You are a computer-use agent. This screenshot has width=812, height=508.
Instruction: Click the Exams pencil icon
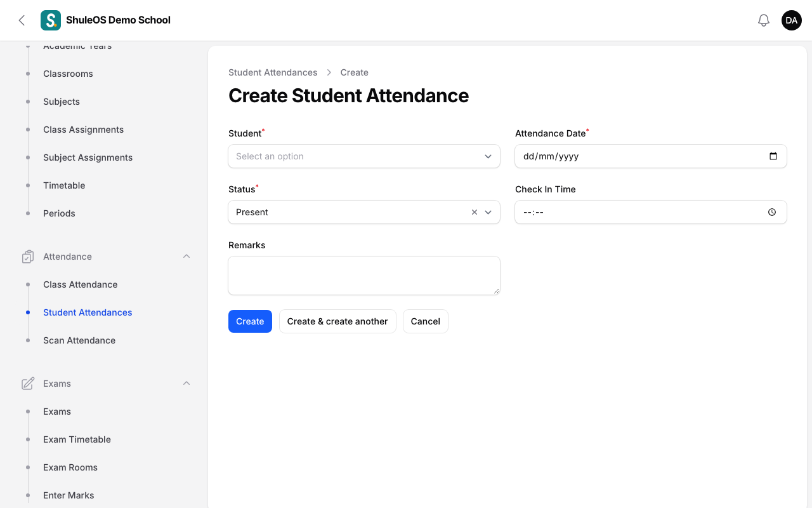[x=28, y=384]
